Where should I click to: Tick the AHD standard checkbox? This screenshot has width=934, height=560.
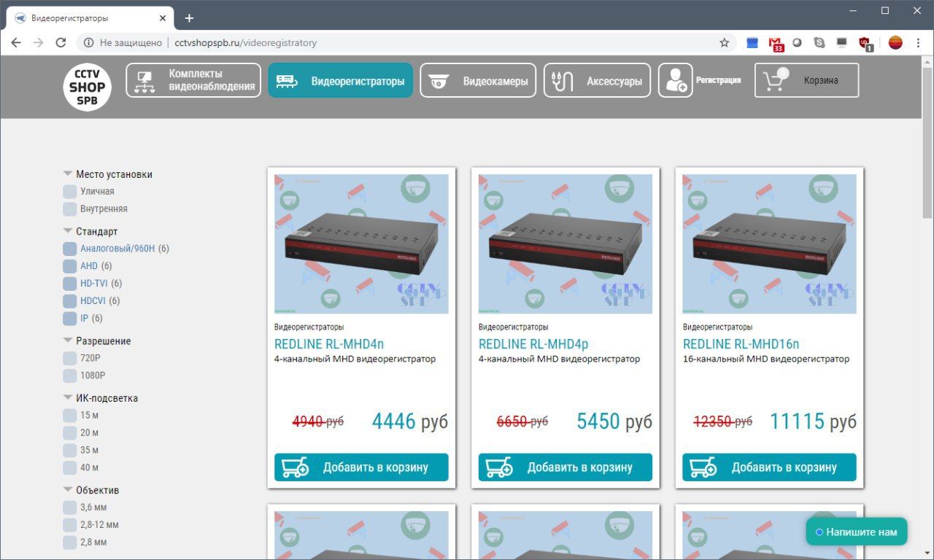(x=69, y=266)
